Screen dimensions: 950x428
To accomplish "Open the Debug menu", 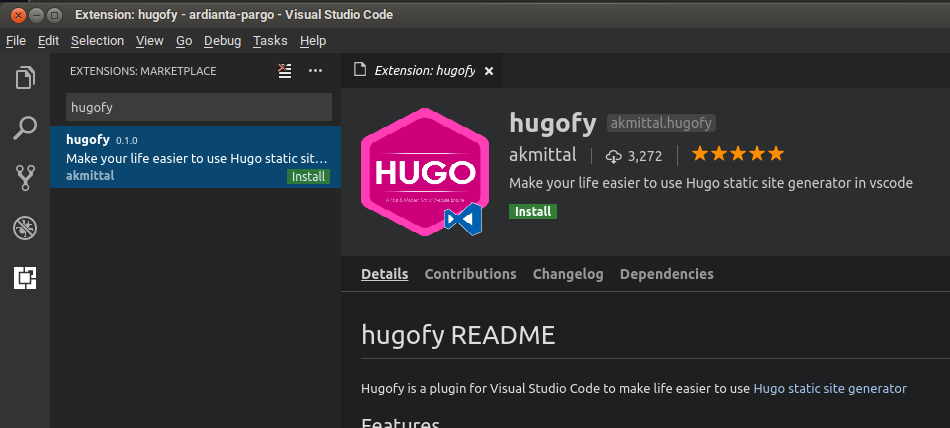I will point(222,41).
